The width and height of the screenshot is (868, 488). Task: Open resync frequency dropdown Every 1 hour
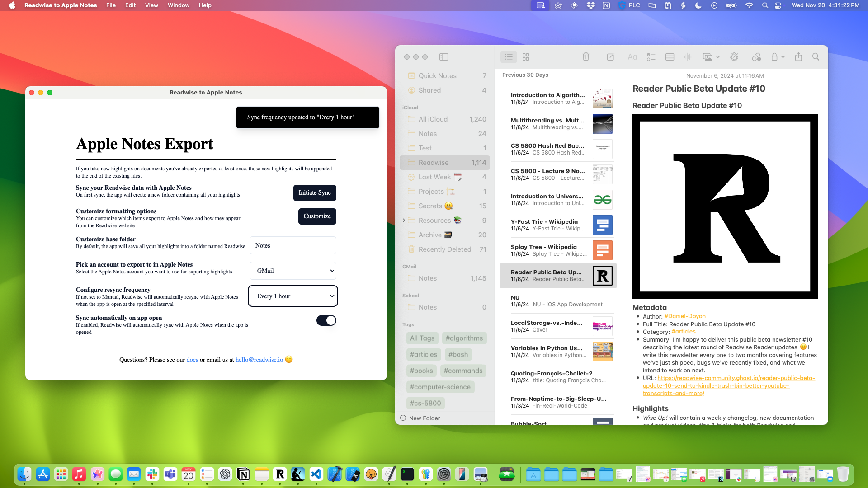click(x=293, y=296)
